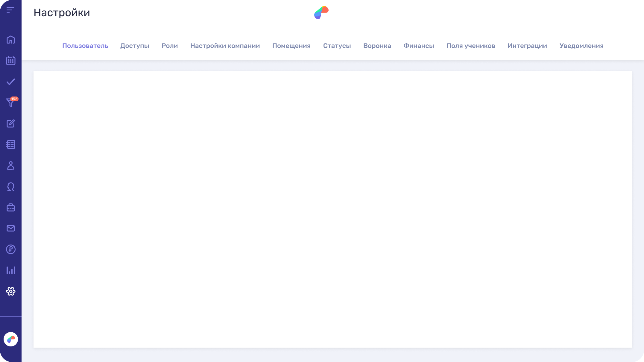This screenshot has height=362, width=644.
Task: Open the calendar schedule section
Action: tap(11, 61)
